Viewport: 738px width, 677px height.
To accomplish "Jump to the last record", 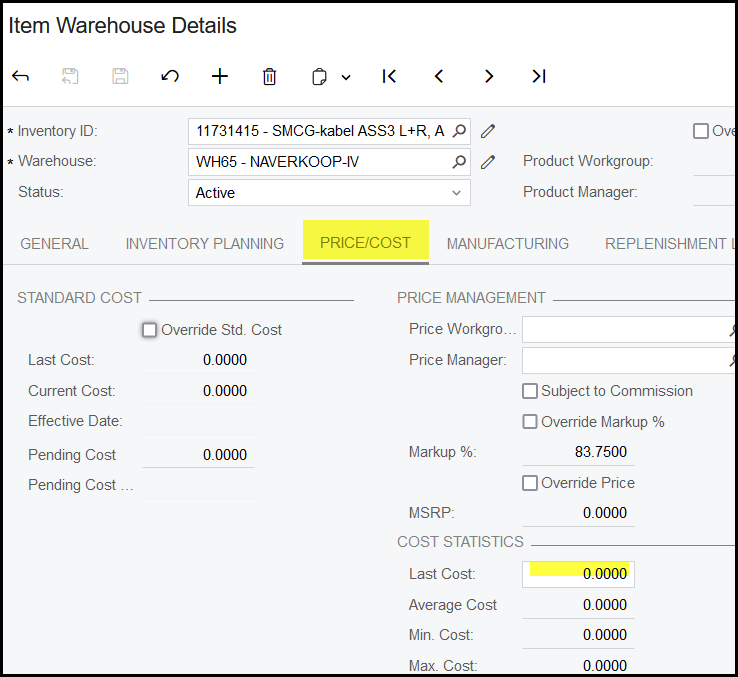I will 539,77.
